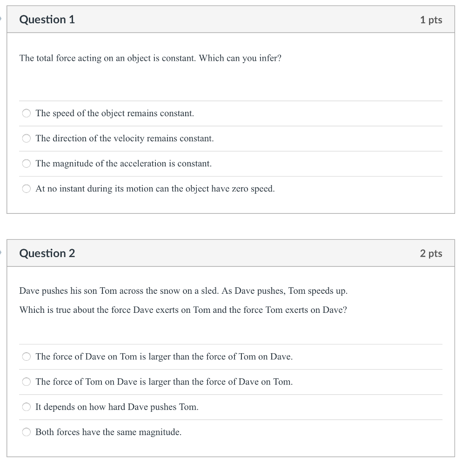Click the 2 pts label
Viewport: 476px width, 476px height.
pos(431,253)
